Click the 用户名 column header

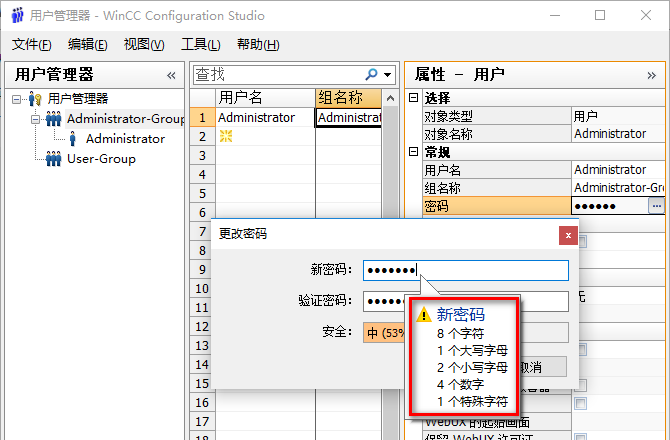(265, 98)
